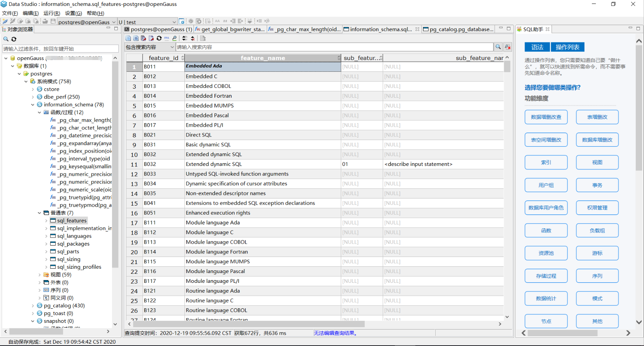Image resolution: width=644 pixels, height=346 pixels.
Task: Expand the cstore schema node
Action: click(33, 89)
